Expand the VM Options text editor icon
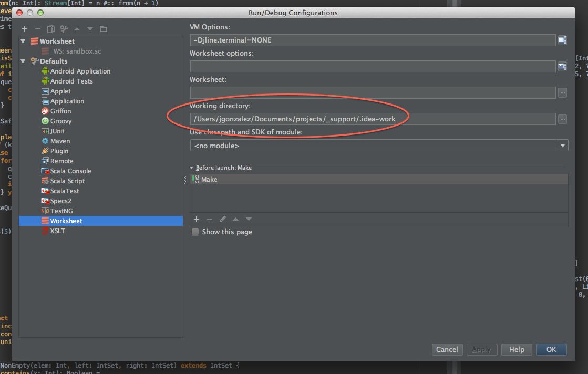This screenshot has width=588, height=374. [562, 40]
